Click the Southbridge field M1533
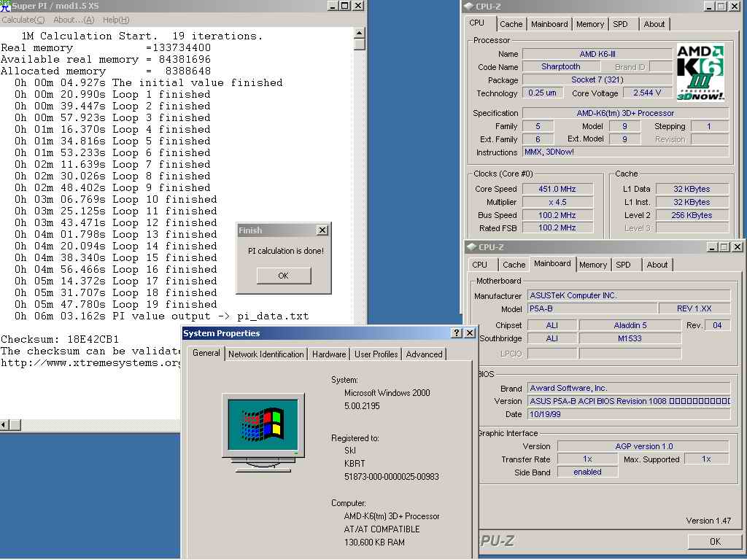 point(630,338)
